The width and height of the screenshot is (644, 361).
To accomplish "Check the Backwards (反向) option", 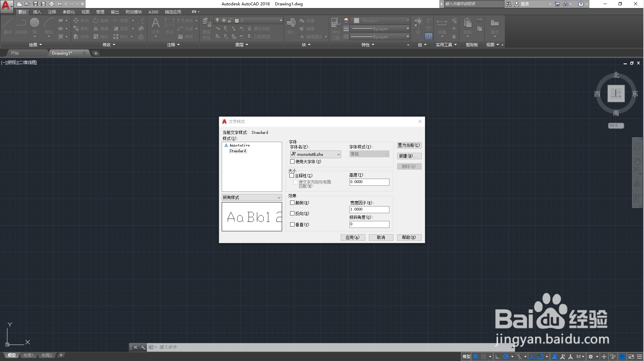I will (x=292, y=214).
